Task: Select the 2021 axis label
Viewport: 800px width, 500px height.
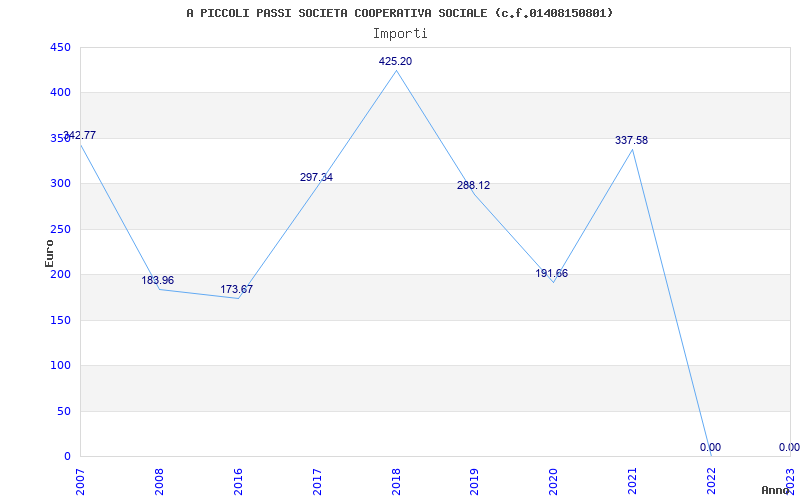Action: [x=632, y=482]
